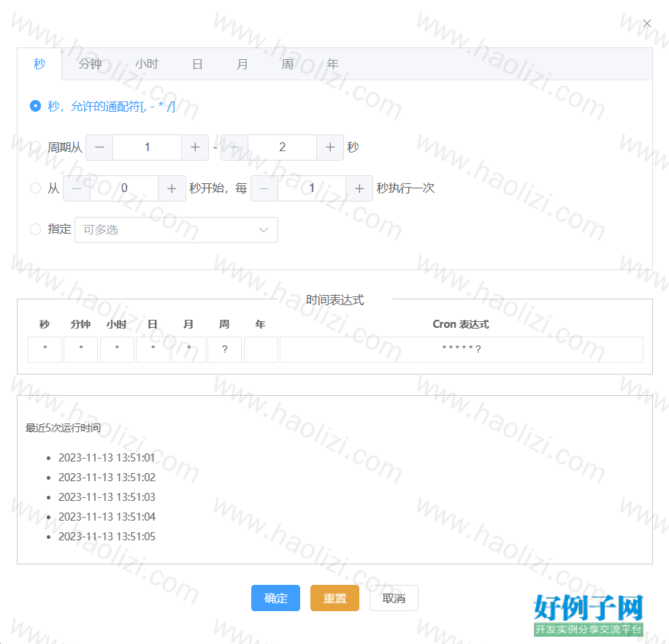Click the 秒 expression field

[45, 350]
